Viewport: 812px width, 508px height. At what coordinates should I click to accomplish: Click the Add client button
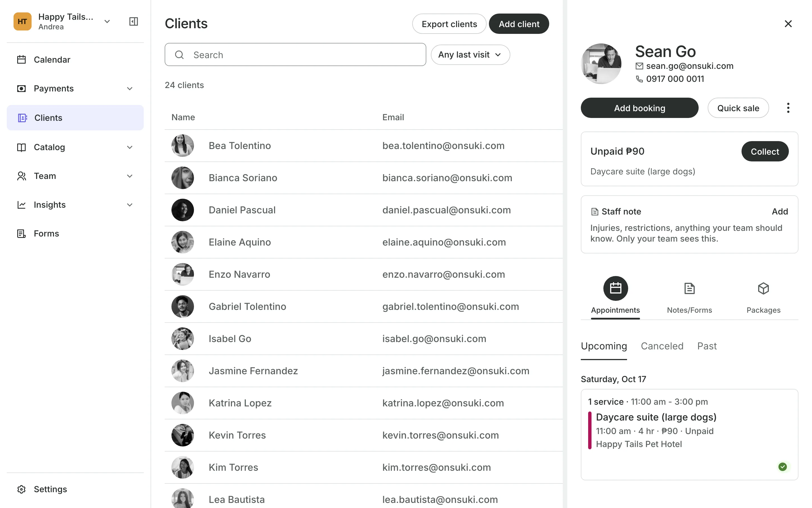(519, 24)
